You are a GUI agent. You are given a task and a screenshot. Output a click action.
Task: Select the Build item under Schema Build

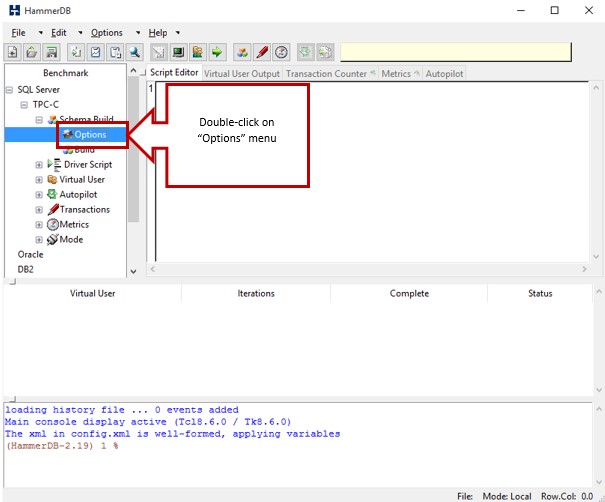84,150
